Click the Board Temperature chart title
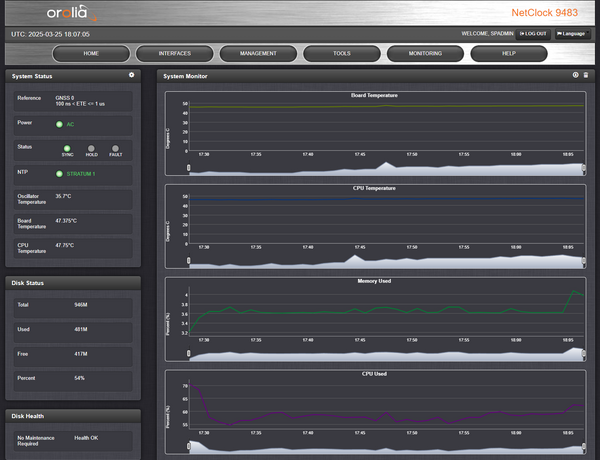The height and width of the screenshot is (460, 600). pos(374,95)
